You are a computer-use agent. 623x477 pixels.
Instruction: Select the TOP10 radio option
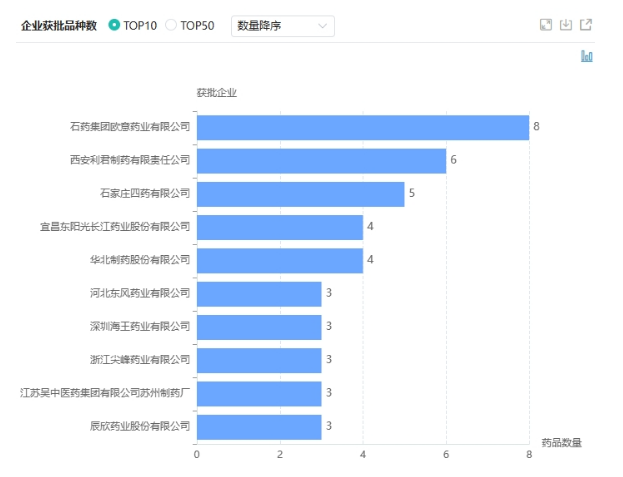[x=114, y=25]
